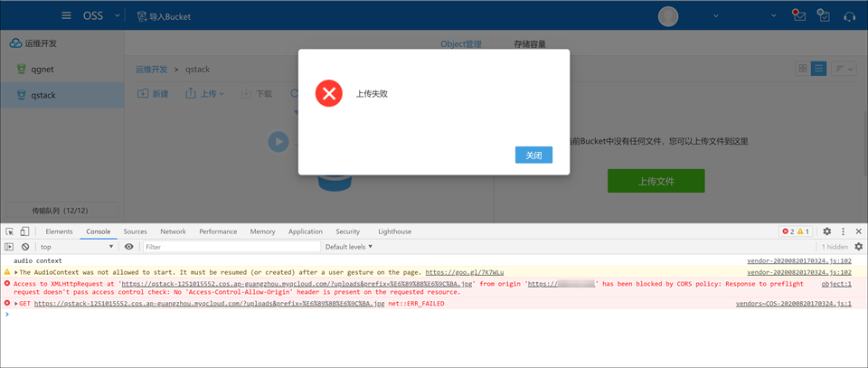Open the task checklist icon in header
This screenshot has height=368, width=868.
click(824, 15)
